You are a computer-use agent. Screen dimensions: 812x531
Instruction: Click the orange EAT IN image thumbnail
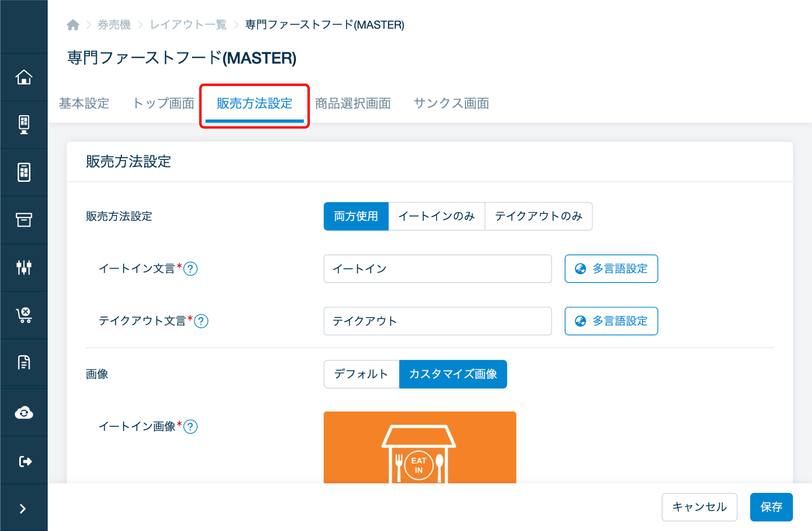[x=420, y=447]
